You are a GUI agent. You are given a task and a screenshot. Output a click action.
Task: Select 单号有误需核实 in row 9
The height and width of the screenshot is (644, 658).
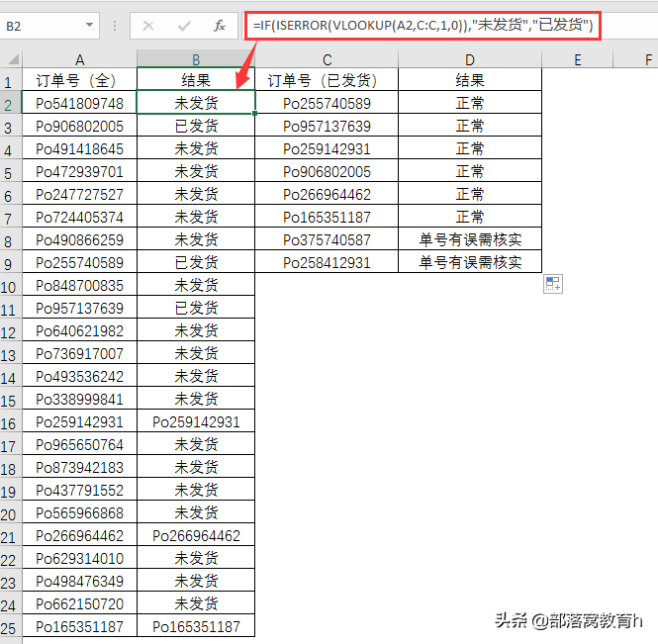470,262
